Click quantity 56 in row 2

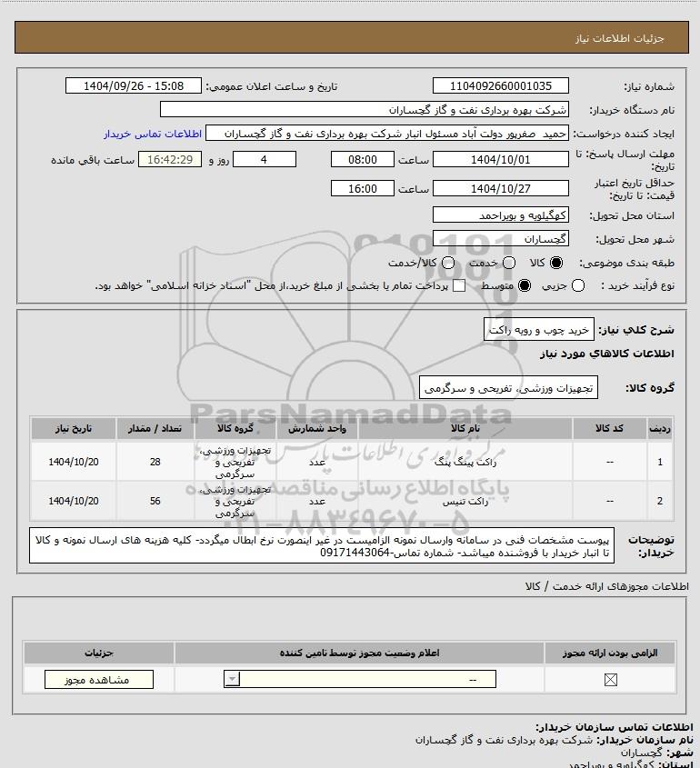155,501
